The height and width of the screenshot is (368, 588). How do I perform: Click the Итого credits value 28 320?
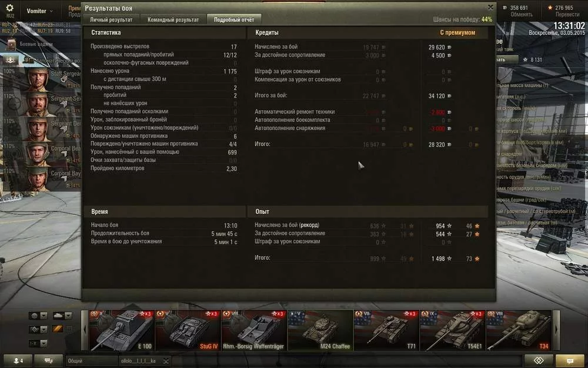tap(436, 145)
